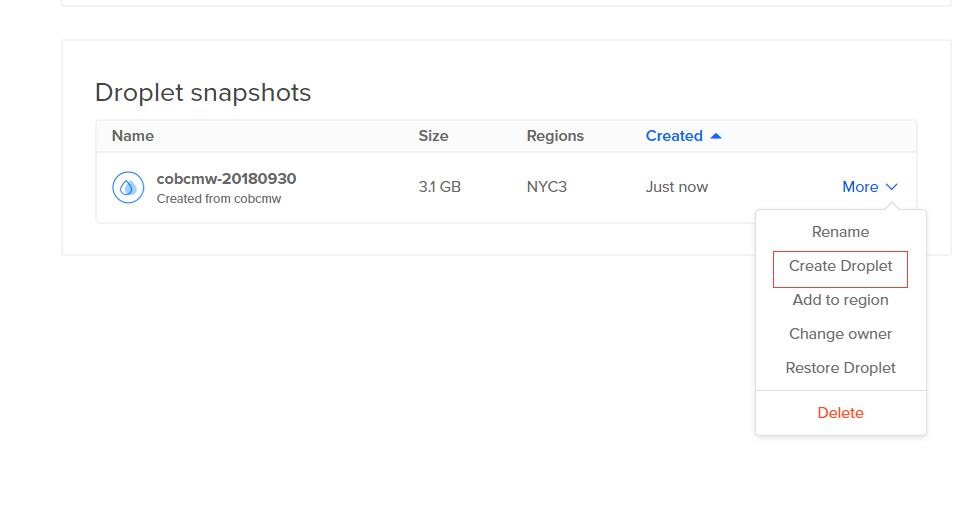Open the More actions link
The image size is (977, 514).
(860, 187)
